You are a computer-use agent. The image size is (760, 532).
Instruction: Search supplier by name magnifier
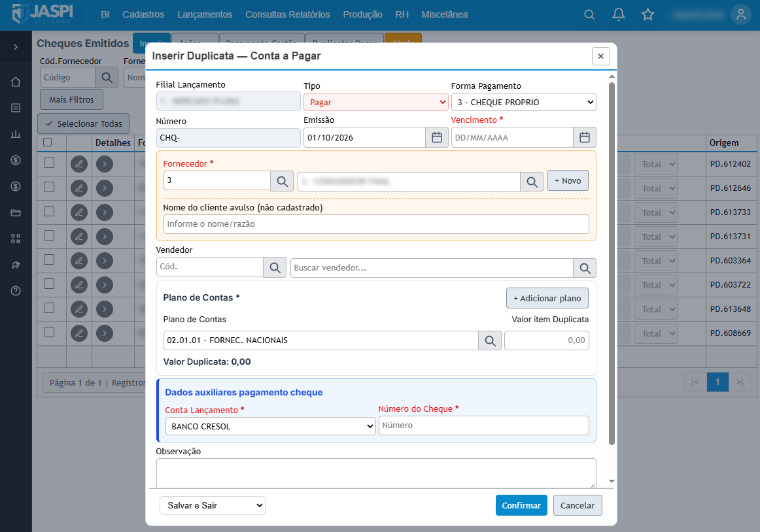click(532, 182)
